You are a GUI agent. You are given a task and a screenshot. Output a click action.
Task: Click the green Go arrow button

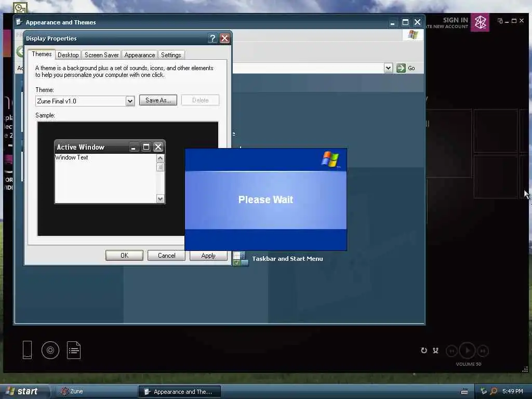coord(401,68)
